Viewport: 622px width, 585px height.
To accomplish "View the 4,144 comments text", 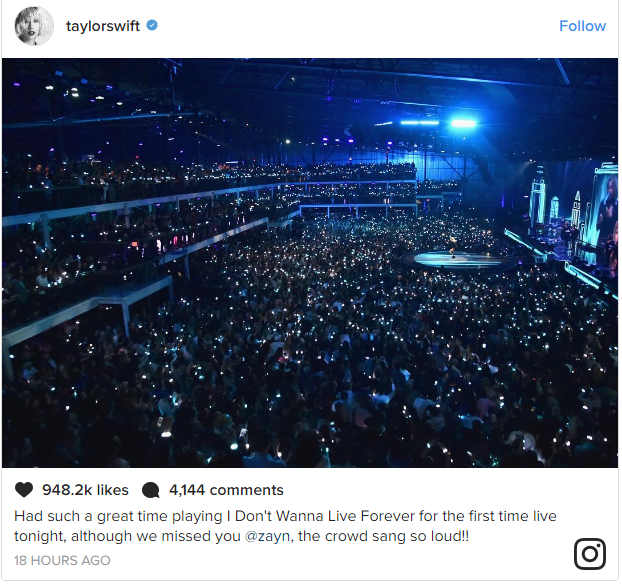I will click(226, 490).
